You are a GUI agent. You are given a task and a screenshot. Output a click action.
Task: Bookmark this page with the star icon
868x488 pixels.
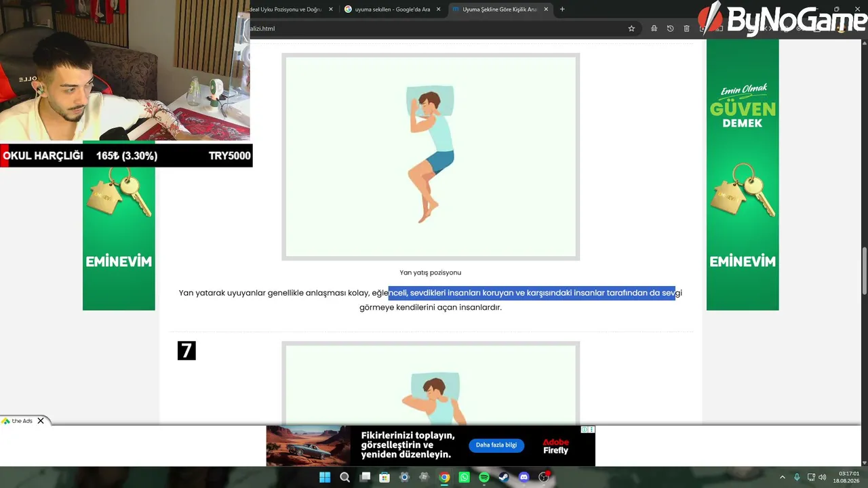631,28
